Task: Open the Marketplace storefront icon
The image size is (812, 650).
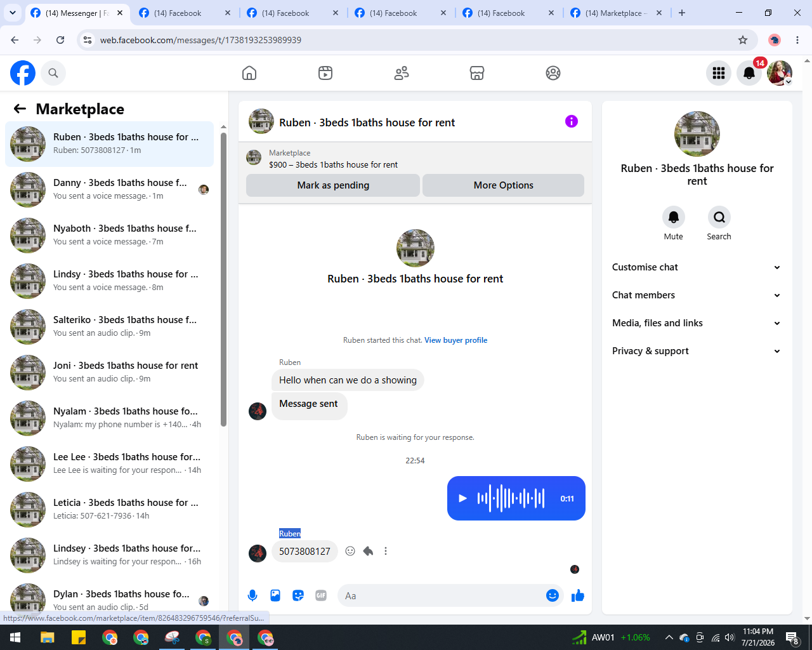Action: [477, 73]
